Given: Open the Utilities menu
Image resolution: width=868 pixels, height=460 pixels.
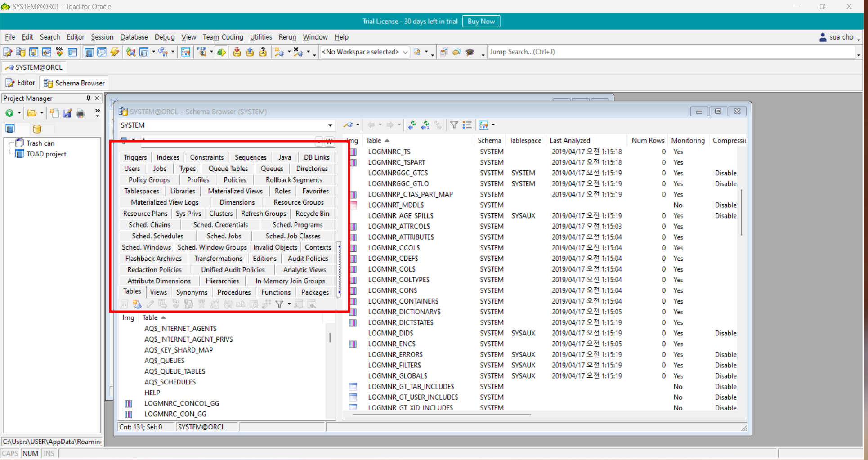Looking at the screenshot, I should pyautogui.click(x=261, y=37).
